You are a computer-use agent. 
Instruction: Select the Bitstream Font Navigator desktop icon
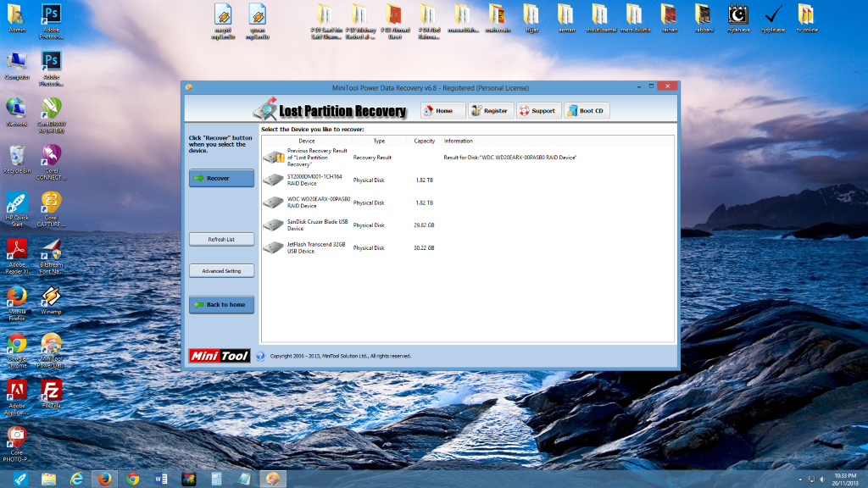51,256
